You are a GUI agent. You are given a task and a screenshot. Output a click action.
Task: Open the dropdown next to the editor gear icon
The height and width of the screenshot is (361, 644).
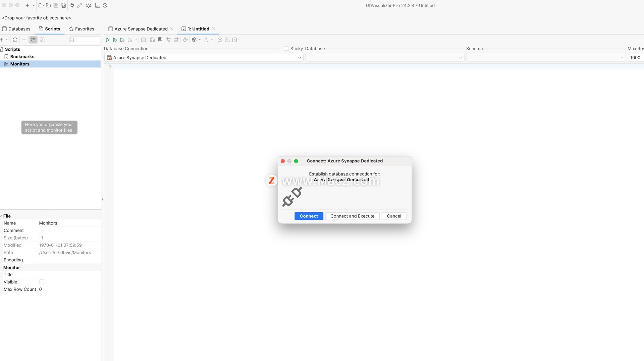(200, 40)
